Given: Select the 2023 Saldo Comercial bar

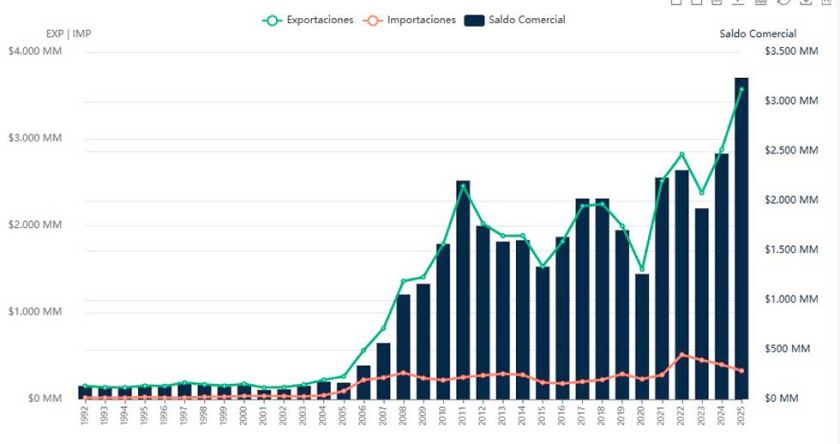Looking at the screenshot, I should (702, 304).
